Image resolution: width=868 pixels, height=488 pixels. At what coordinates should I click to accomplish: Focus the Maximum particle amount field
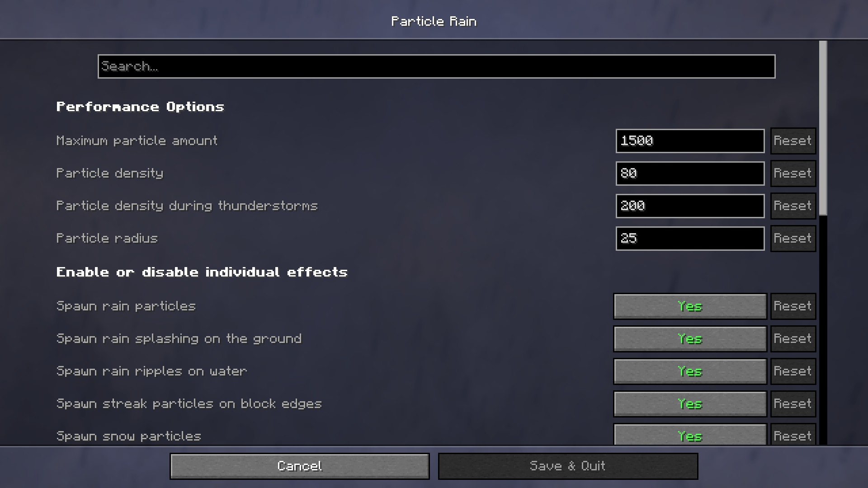click(x=690, y=141)
